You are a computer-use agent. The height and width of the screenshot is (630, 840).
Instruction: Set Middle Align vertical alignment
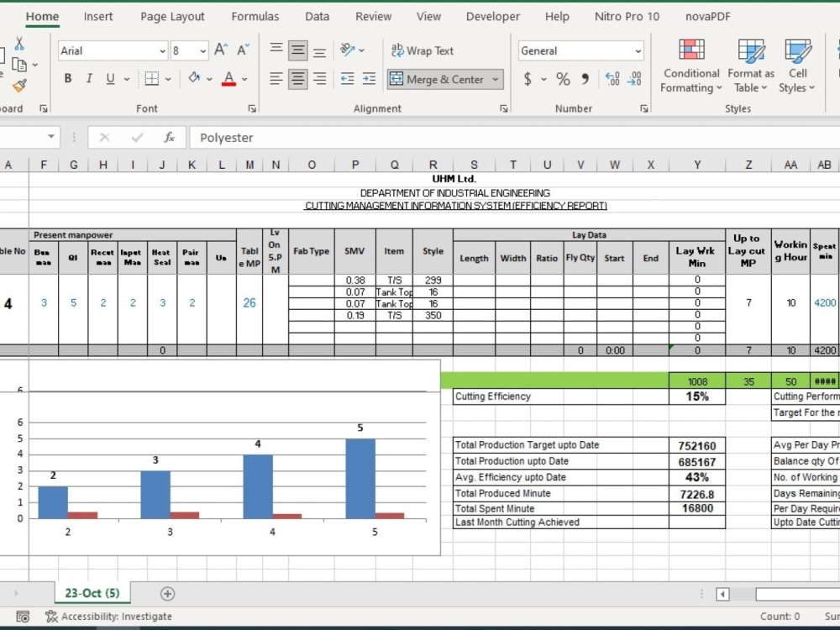[x=298, y=51]
